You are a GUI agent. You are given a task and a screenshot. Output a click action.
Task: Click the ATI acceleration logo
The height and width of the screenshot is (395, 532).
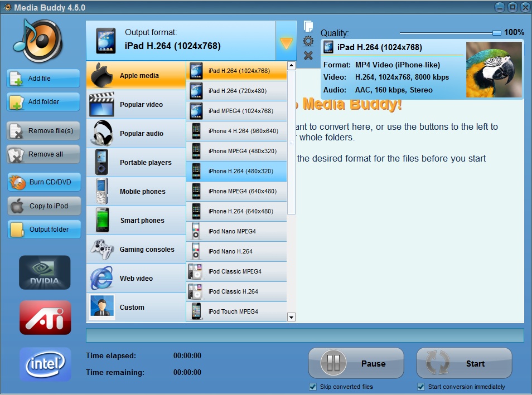[45, 318]
